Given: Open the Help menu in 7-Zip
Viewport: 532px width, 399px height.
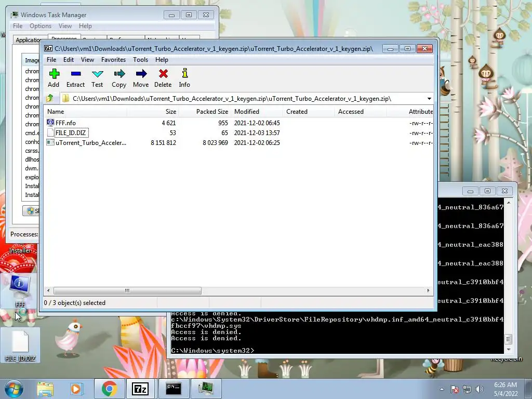Looking at the screenshot, I should click(162, 60).
